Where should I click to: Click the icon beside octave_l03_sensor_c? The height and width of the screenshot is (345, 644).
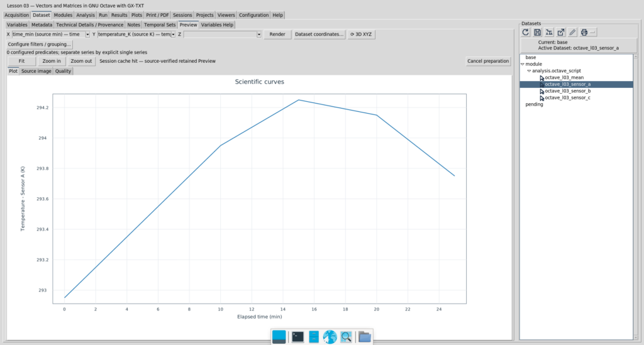[541, 97]
